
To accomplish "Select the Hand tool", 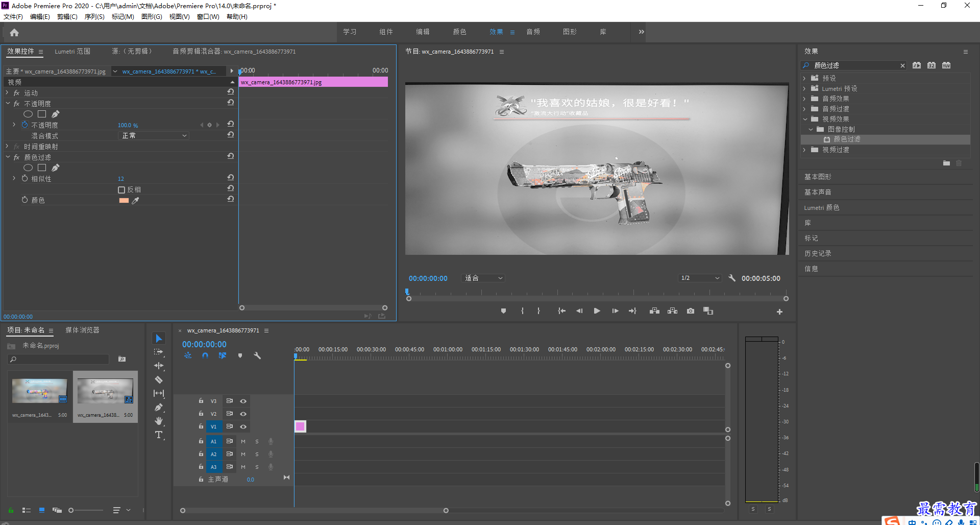I will click(159, 421).
